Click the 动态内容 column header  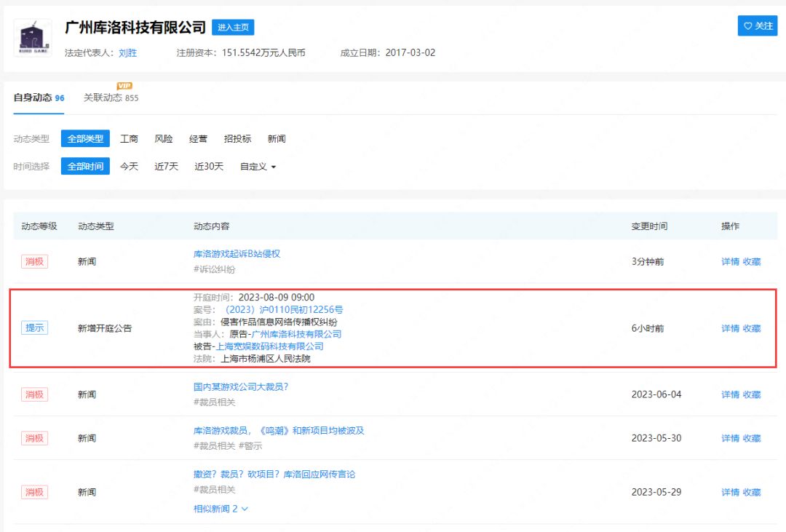click(212, 226)
